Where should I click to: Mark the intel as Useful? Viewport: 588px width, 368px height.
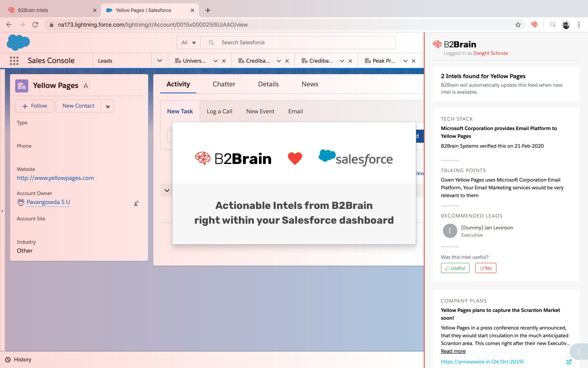click(455, 268)
